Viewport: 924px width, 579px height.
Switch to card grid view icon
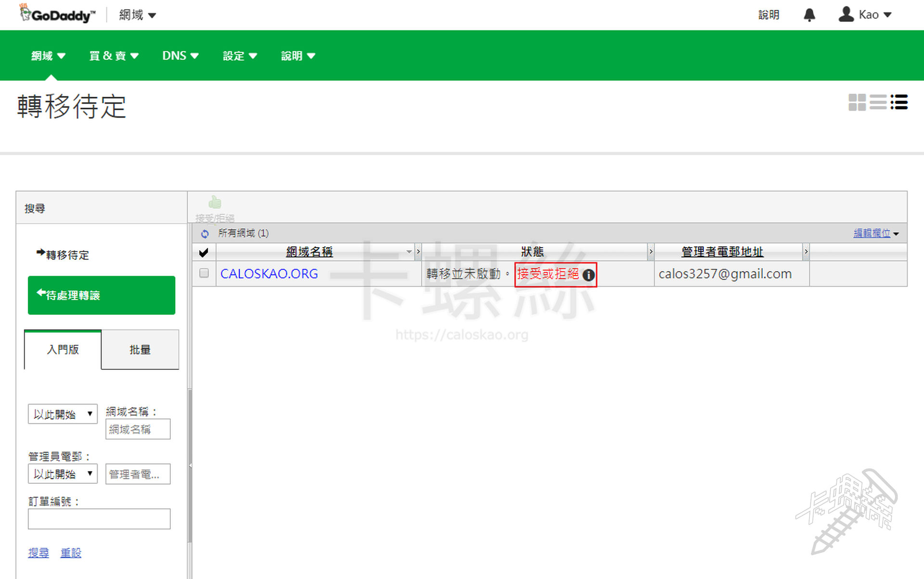pos(857,102)
